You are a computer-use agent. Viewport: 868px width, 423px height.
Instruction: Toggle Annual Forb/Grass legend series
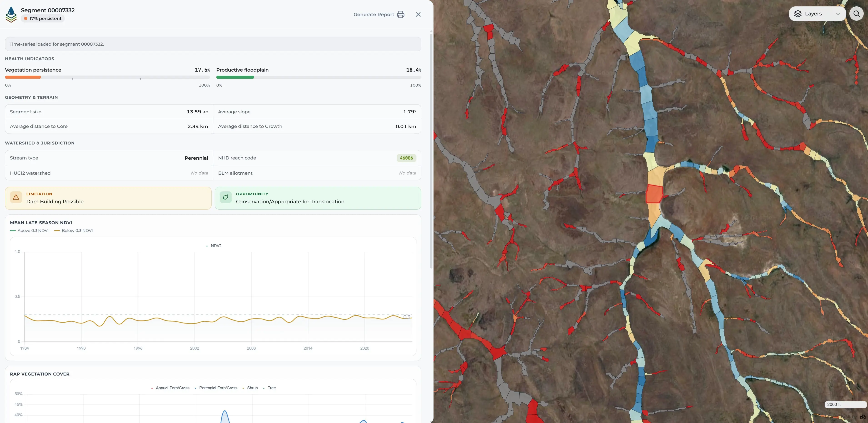click(x=170, y=388)
